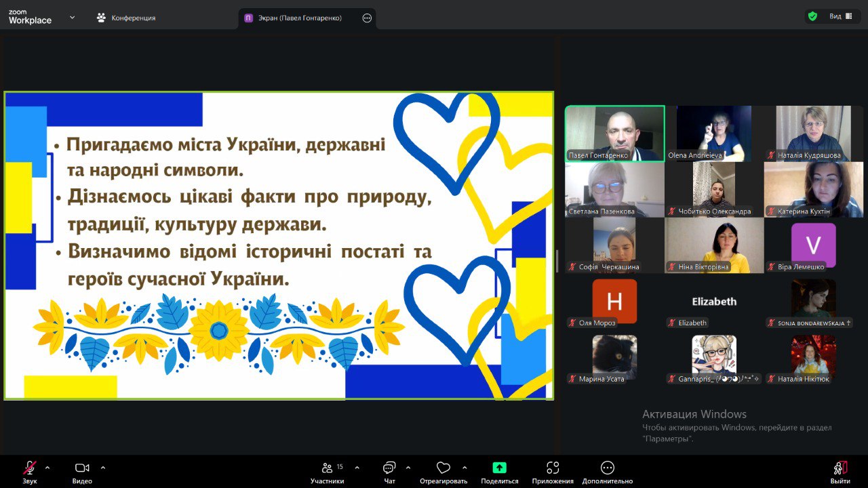Click the Отреагировать reactions heart icon
Viewport: 868px width, 488px height.
(x=443, y=468)
